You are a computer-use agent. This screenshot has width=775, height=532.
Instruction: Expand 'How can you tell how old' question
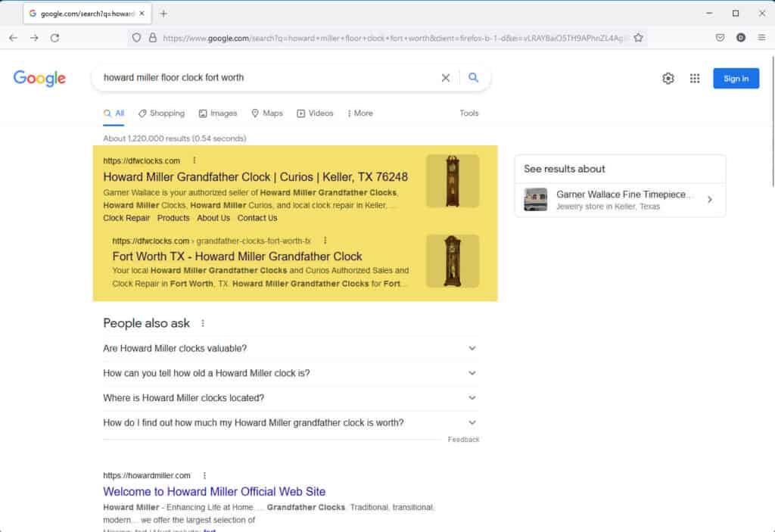(291, 373)
